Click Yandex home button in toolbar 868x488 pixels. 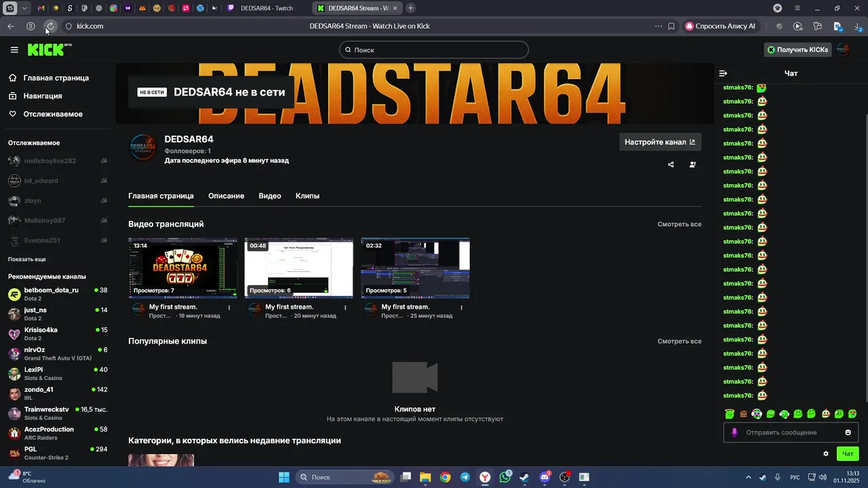coord(31,26)
